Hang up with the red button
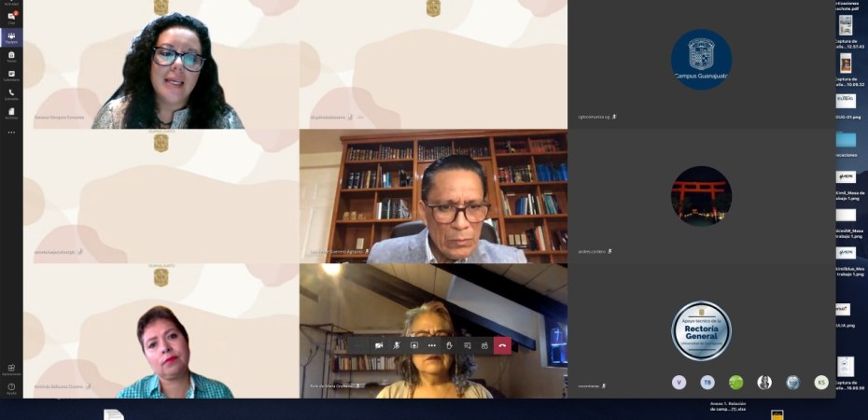Image resolution: width=868 pixels, height=420 pixels. (x=502, y=345)
